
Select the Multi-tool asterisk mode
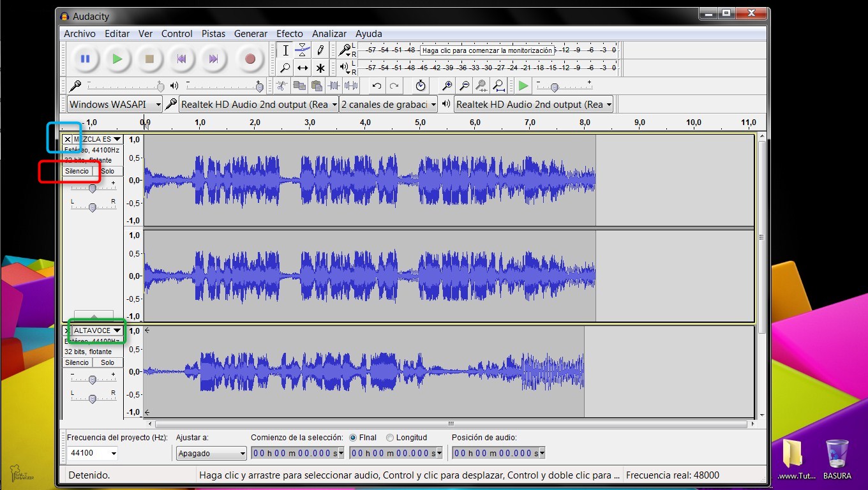(x=320, y=68)
